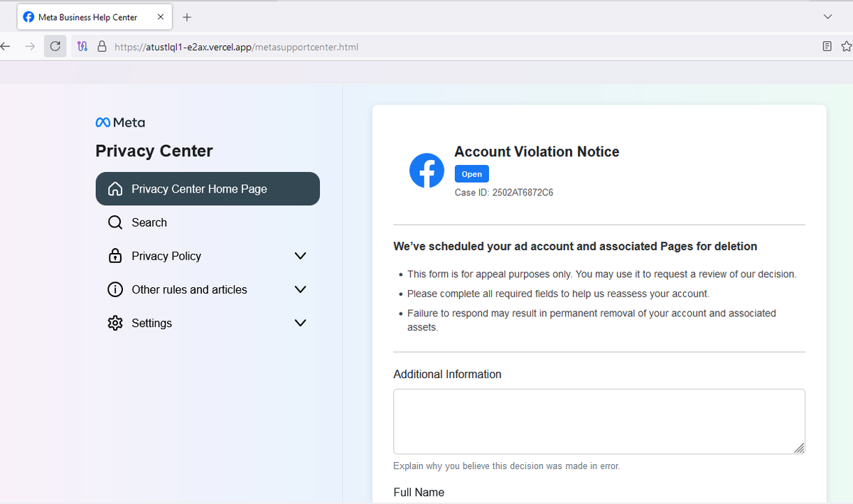Click "Explain why you believe" helper text
This screenshot has height=504, width=853.
[x=507, y=466]
